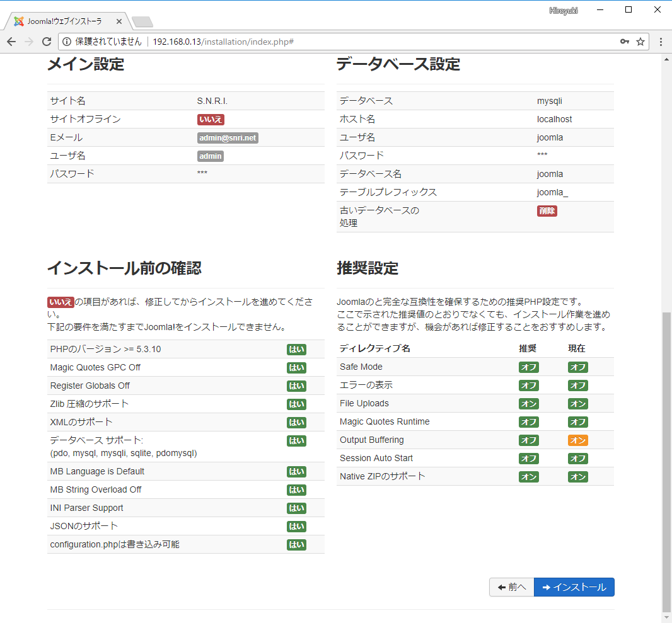
Task: Click はい badge for INI Parser Support
Action: (296, 508)
